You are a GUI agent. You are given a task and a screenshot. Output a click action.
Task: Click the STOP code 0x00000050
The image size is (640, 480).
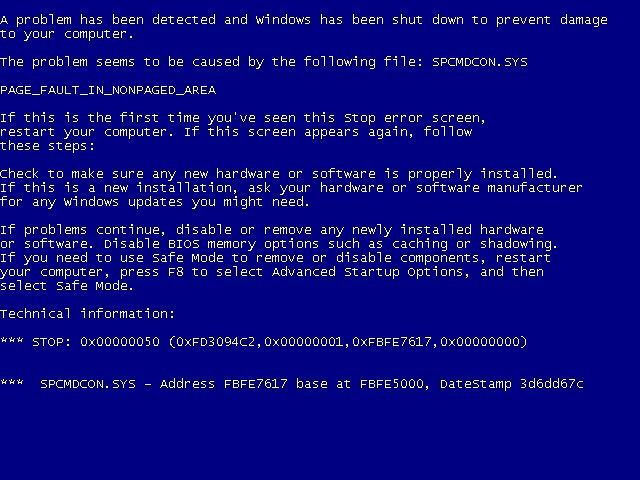[120, 342]
